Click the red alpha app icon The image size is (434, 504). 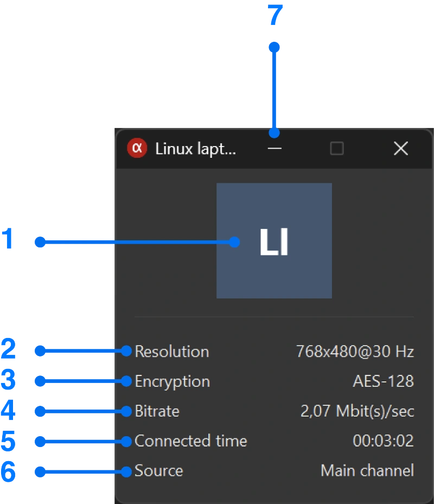(x=137, y=148)
